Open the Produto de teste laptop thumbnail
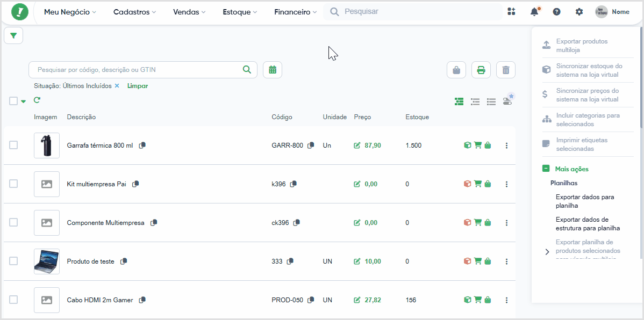Viewport: 644px width, 320px height. click(46, 261)
